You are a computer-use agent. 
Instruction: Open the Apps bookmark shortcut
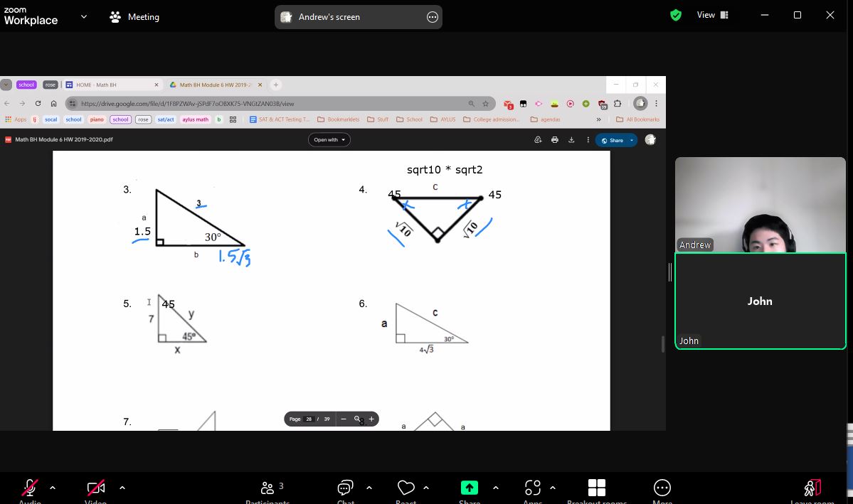(16, 119)
